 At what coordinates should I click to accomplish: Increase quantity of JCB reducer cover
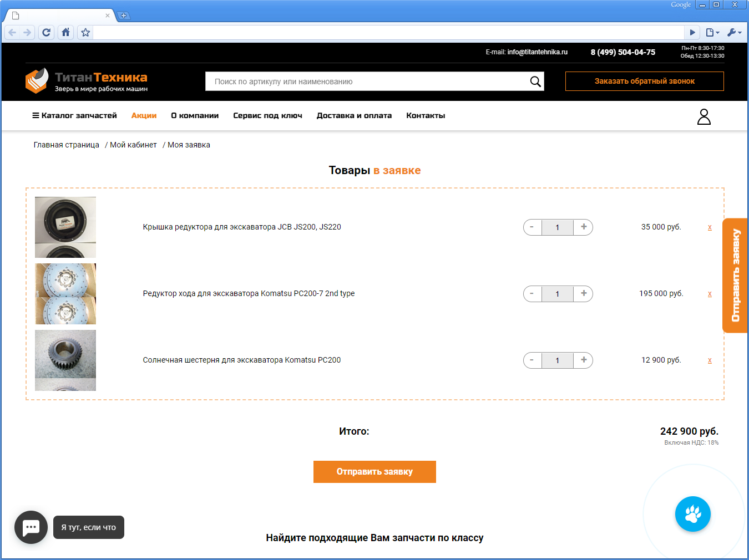click(583, 227)
